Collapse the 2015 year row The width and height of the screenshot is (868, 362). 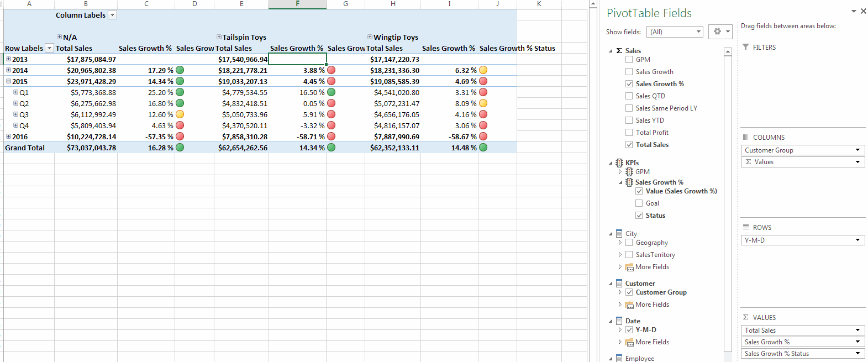[8, 81]
